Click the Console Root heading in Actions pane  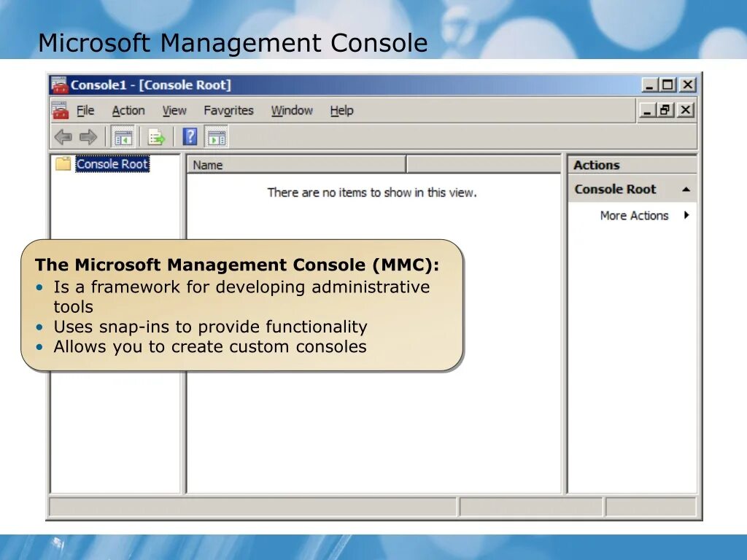pos(615,190)
